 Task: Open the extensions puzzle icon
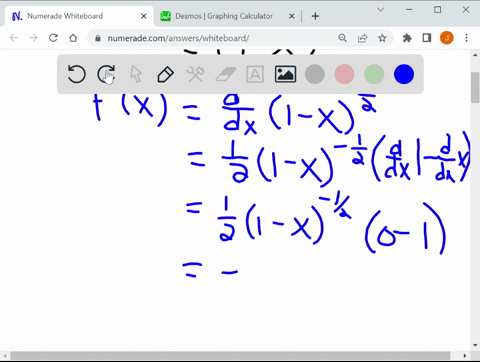[x=407, y=38]
